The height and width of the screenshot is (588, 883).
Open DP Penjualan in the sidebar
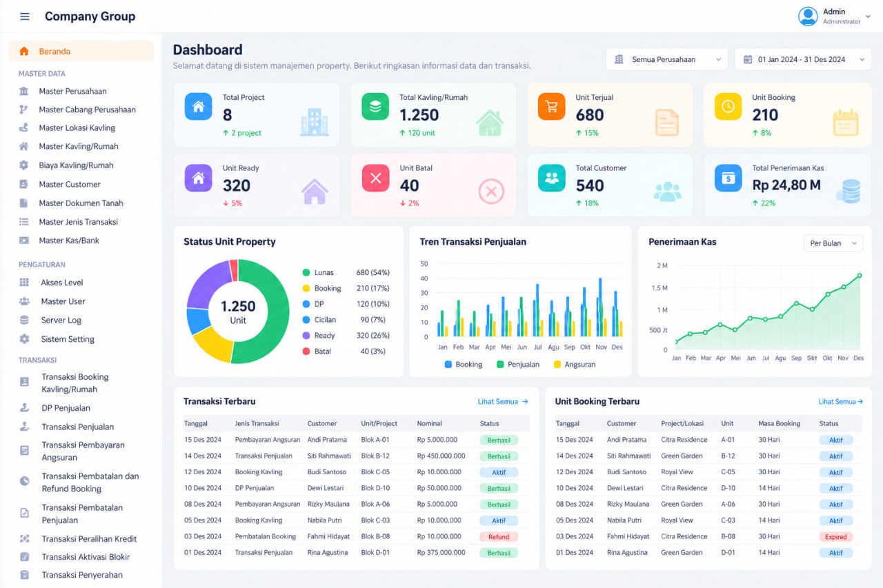click(x=66, y=408)
